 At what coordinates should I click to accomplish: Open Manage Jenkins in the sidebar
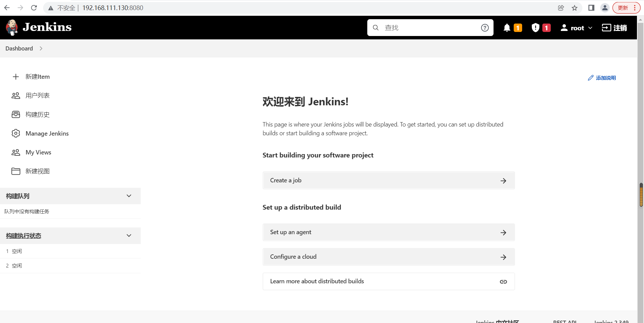tap(47, 134)
